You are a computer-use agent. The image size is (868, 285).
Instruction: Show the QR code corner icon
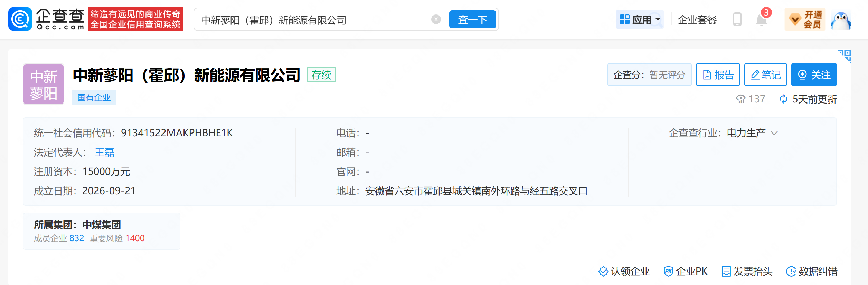(844, 56)
